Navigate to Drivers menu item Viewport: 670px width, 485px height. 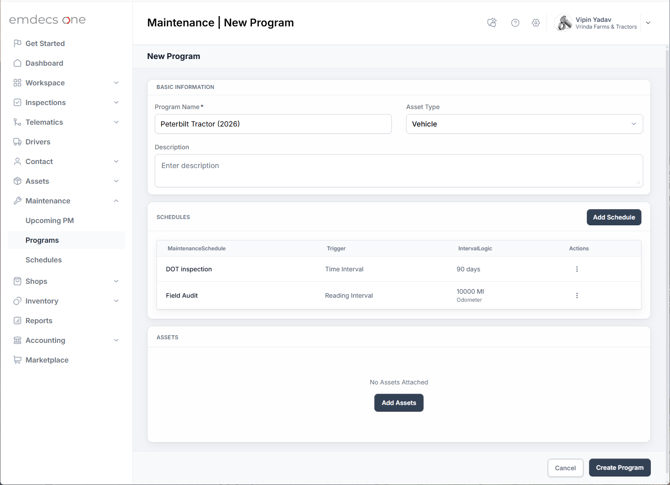[38, 141]
